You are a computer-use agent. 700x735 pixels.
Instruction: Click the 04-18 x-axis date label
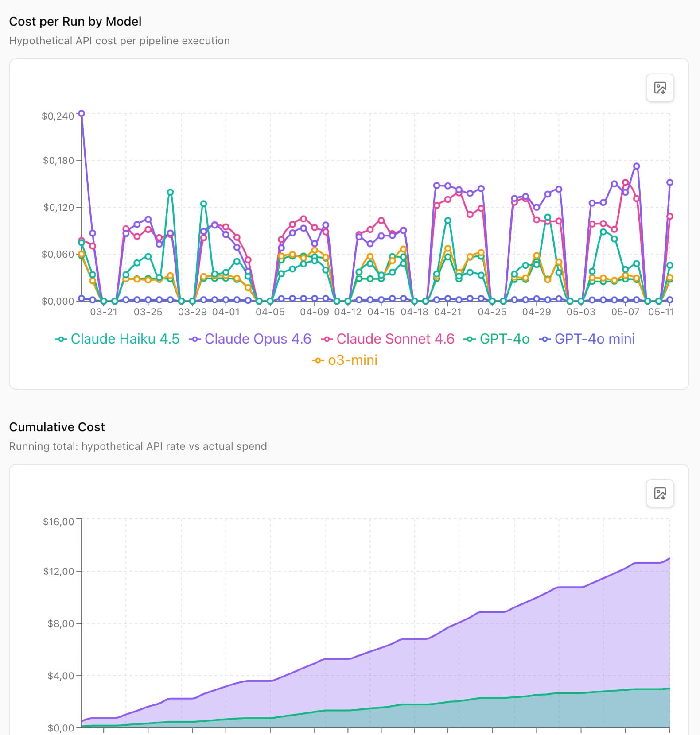414,312
